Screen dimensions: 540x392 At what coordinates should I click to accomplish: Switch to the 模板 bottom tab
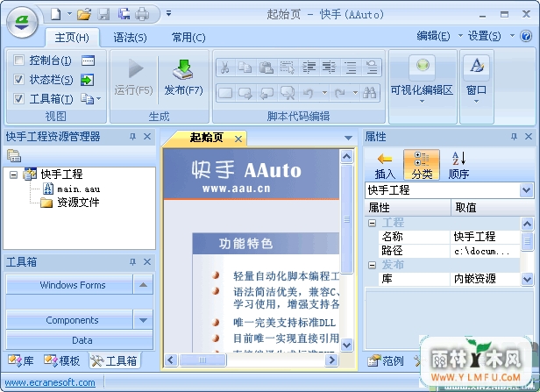62,360
